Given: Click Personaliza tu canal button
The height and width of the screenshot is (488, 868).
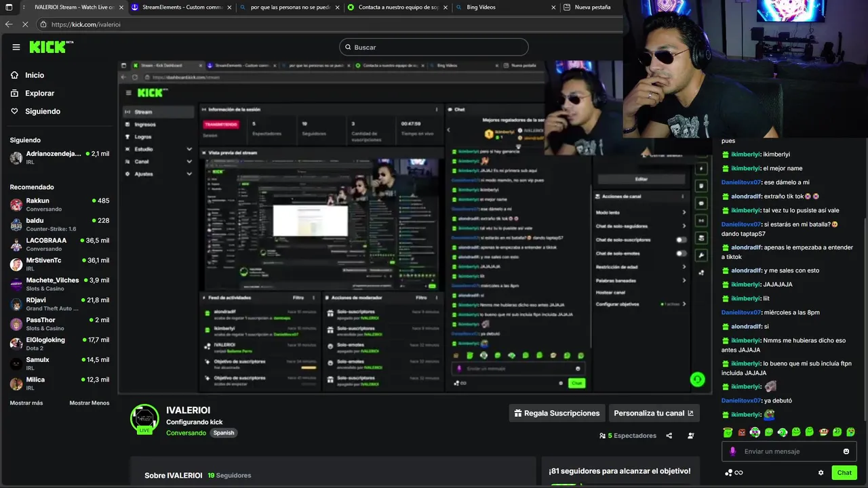Looking at the screenshot, I should point(654,413).
